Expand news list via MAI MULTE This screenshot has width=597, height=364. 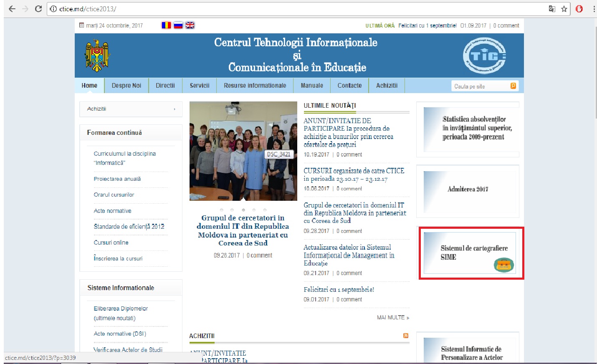pyautogui.click(x=393, y=318)
